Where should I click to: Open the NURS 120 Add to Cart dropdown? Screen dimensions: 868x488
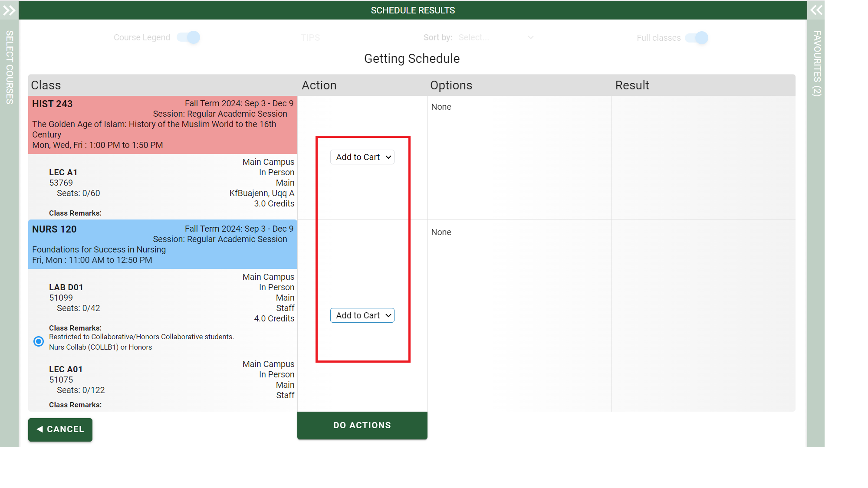(362, 315)
